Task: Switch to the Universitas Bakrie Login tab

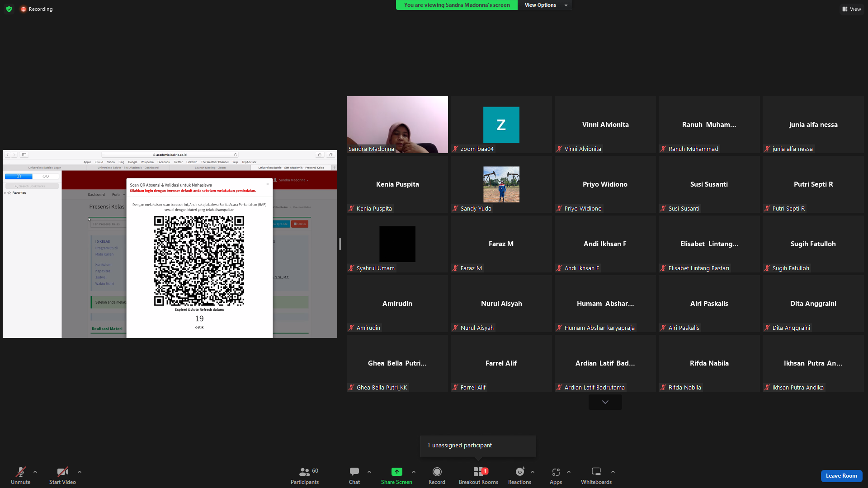Action: pos(45,168)
